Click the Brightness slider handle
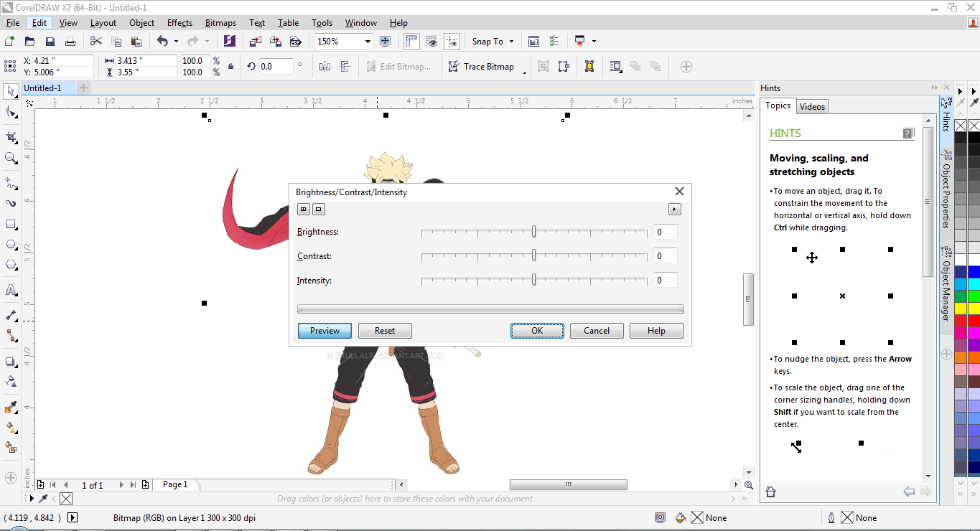Screen dimensions: 980x531 pos(534,232)
